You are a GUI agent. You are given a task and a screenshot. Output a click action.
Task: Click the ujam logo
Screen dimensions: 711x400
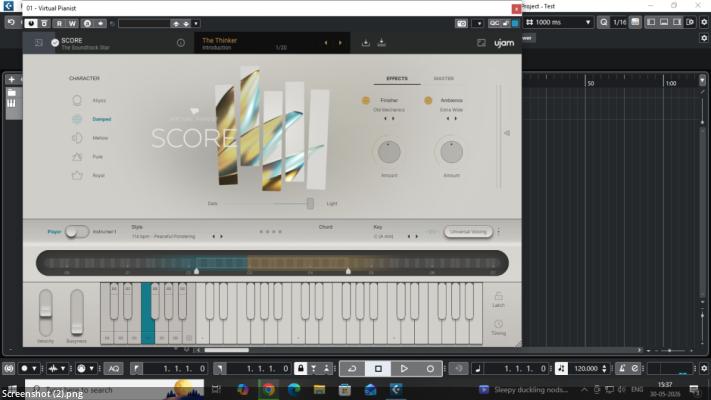[x=504, y=43]
